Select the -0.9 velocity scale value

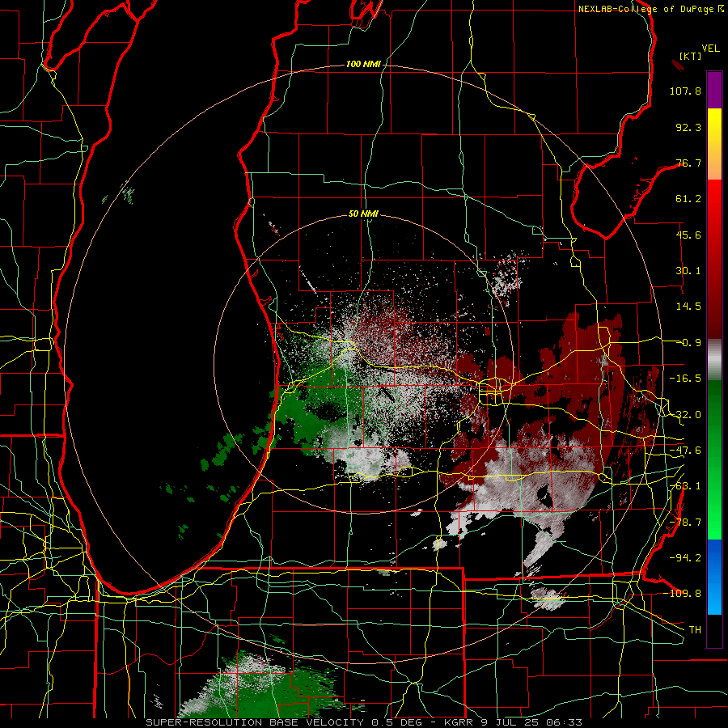(x=688, y=343)
